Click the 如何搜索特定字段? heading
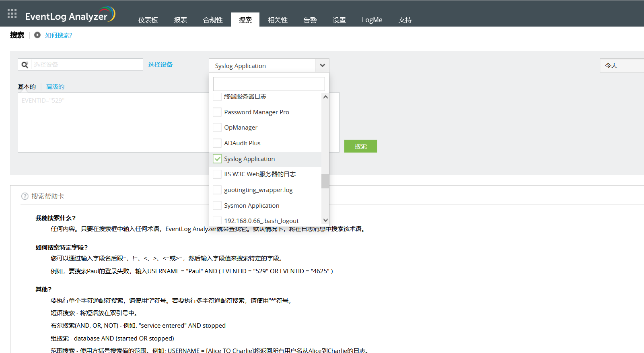The height and width of the screenshot is (353, 644). [x=62, y=247]
